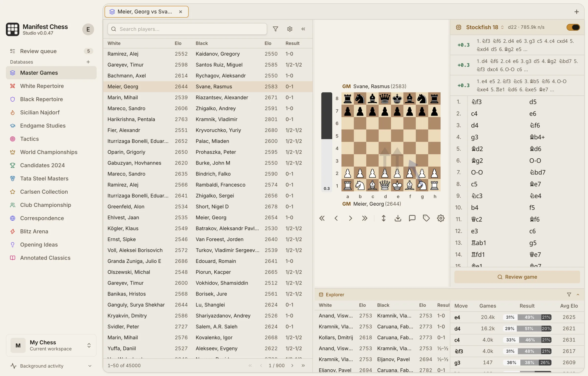588x376 pixels.
Task: Open Sicilian Najdorf database
Action: pyautogui.click(x=51, y=112)
